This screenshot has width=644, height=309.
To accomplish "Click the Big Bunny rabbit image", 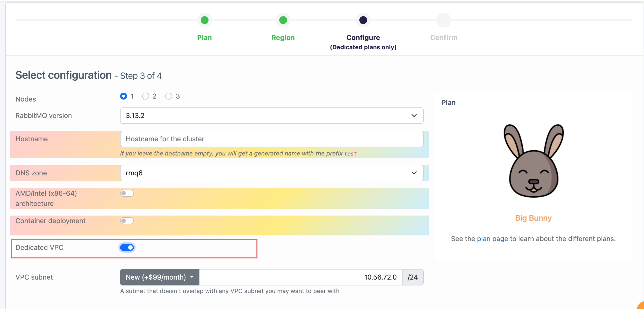I will (533, 161).
